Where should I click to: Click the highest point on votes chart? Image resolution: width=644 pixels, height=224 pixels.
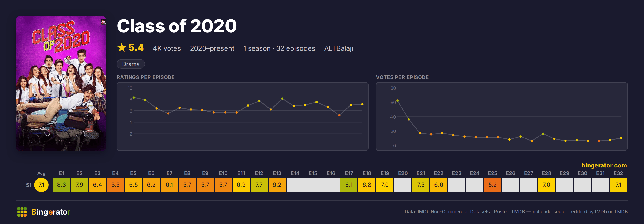[x=397, y=101]
